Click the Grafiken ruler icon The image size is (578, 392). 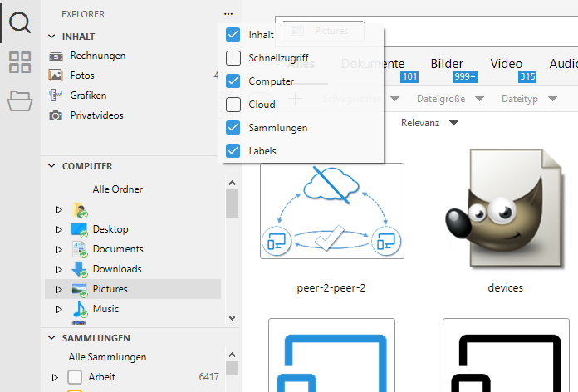[x=56, y=96]
